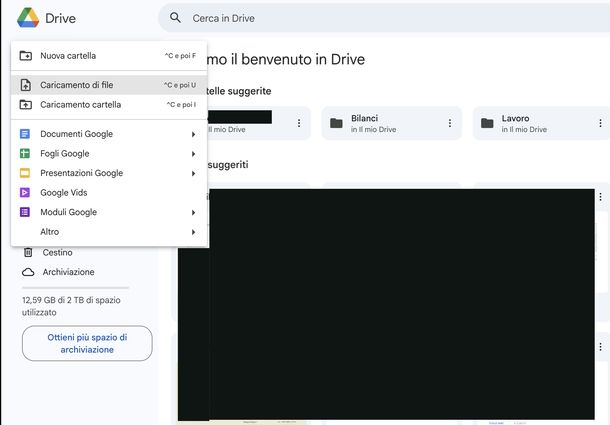Open the Bilanci suggested folder
Screen dimensions: 610x425
coord(392,123)
